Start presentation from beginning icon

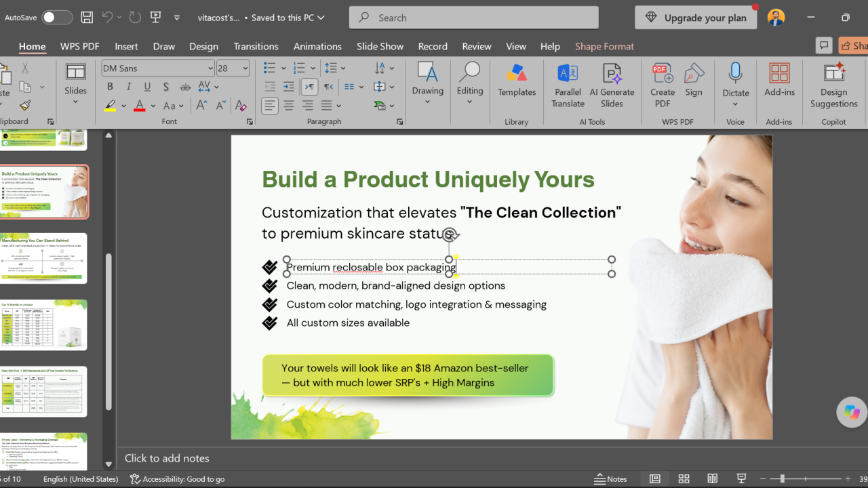click(155, 18)
